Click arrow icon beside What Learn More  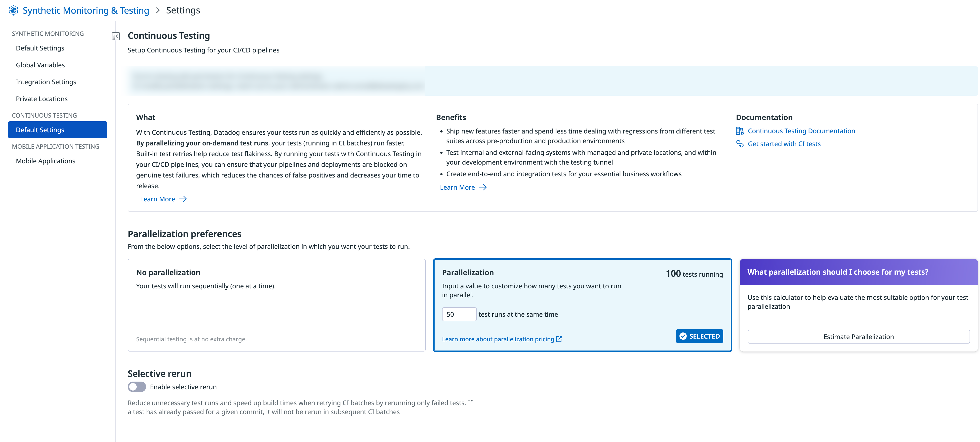pos(183,199)
